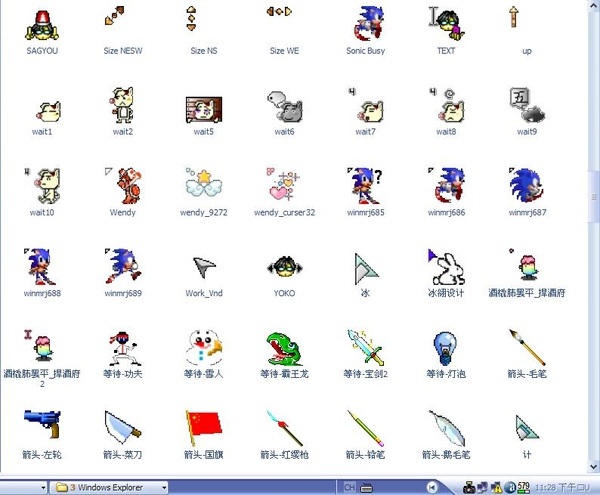Select the 计 triangle cursor file
The height and width of the screenshot is (495, 600).
pyautogui.click(x=527, y=428)
